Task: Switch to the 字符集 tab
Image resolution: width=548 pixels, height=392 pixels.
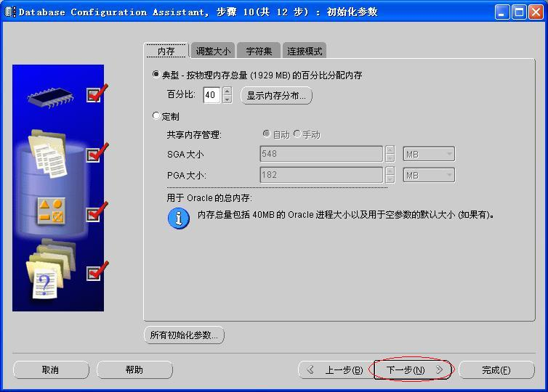Action: pos(259,51)
